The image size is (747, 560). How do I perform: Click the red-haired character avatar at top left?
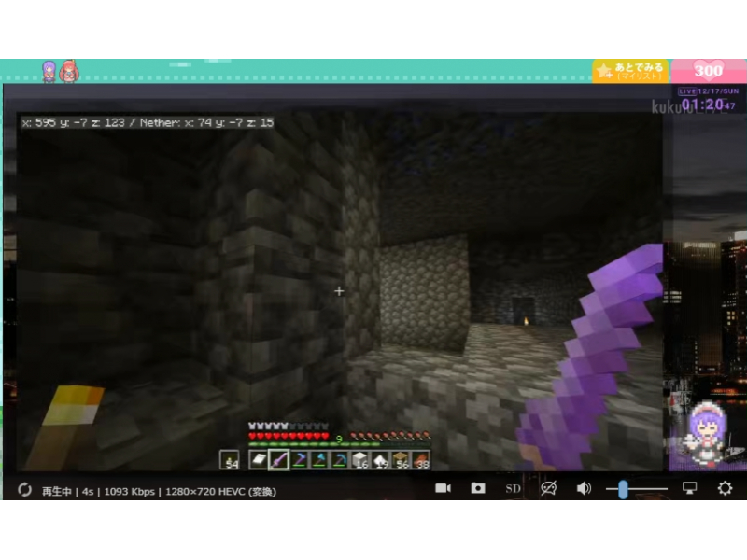[x=68, y=71]
